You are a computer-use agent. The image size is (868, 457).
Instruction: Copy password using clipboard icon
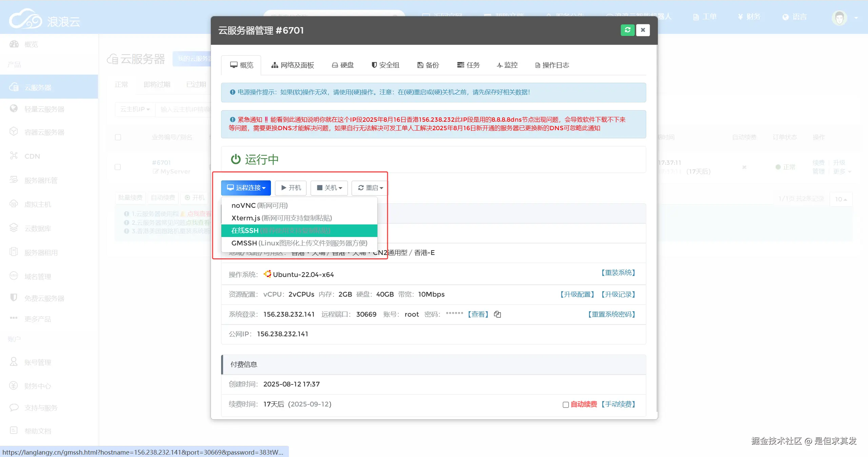pyautogui.click(x=497, y=314)
